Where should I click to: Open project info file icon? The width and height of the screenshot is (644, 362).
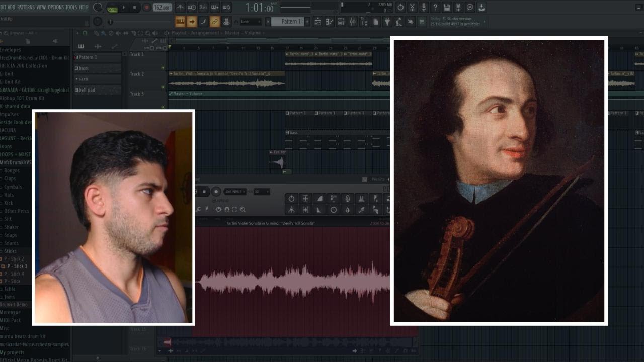pos(376,22)
